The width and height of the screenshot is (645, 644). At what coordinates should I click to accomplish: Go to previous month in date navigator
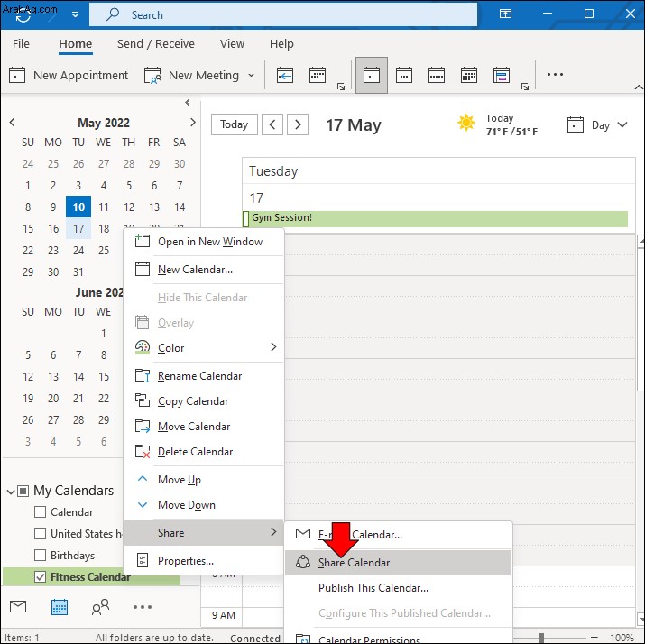coord(13,122)
